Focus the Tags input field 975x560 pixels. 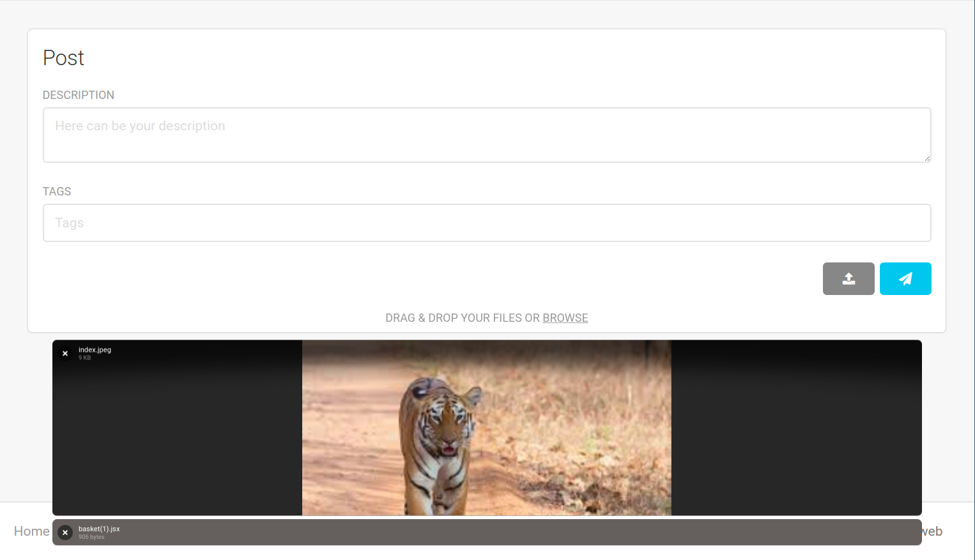click(487, 223)
